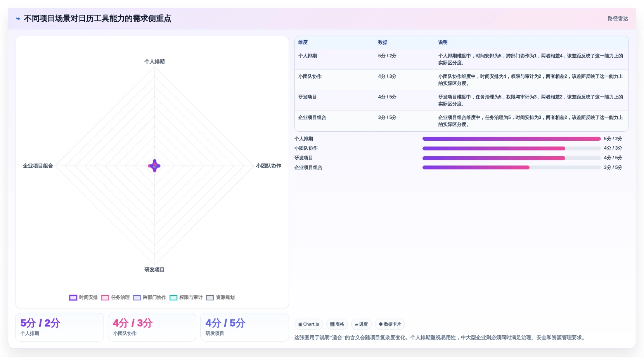The width and height of the screenshot is (644, 357).
Task: Select the 企业项目组合 table row cell
Action: pos(312,117)
